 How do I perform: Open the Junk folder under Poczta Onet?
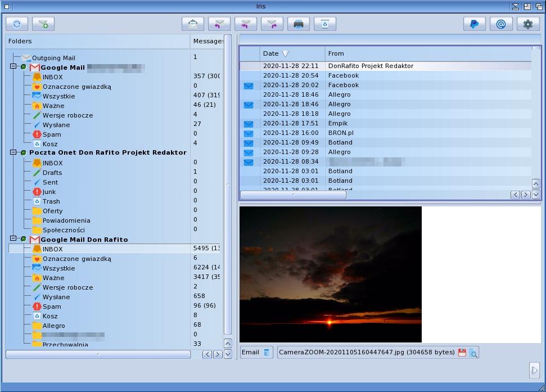tap(49, 192)
